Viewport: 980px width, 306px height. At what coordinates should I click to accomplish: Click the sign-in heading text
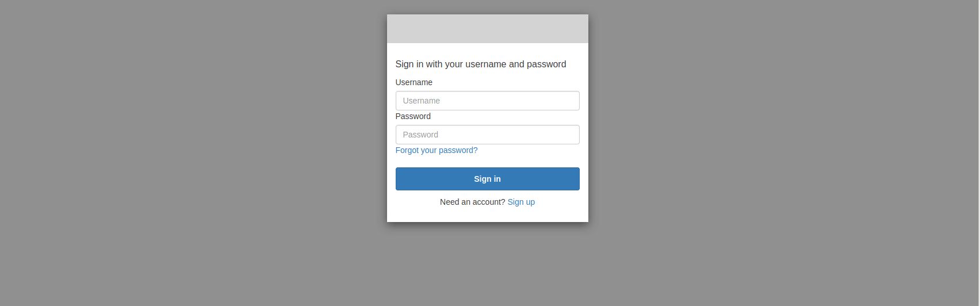[480, 64]
